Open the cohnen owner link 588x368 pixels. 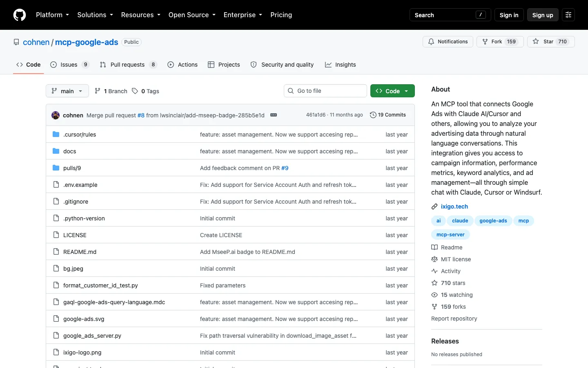pyautogui.click(x=36, y=42)
